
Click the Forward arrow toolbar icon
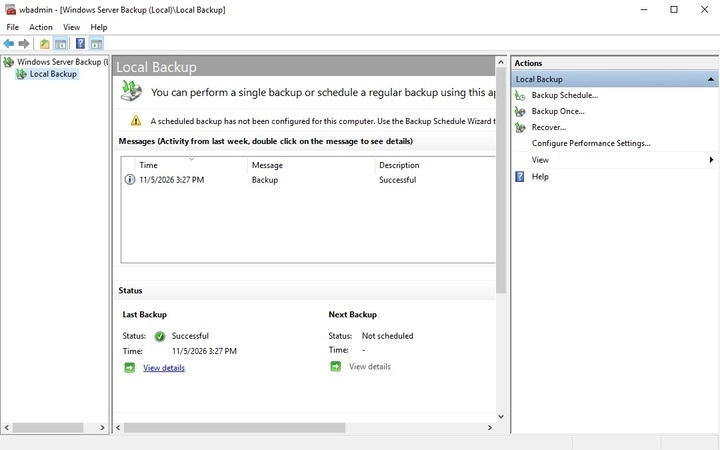24,44
